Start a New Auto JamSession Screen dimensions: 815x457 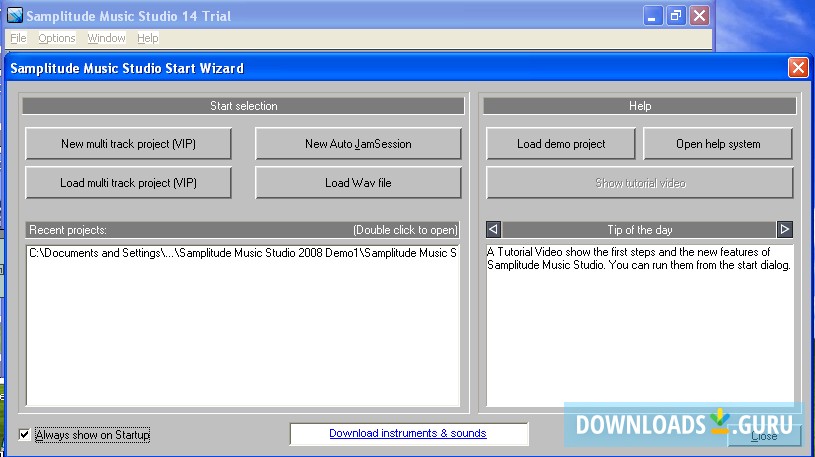358,143
